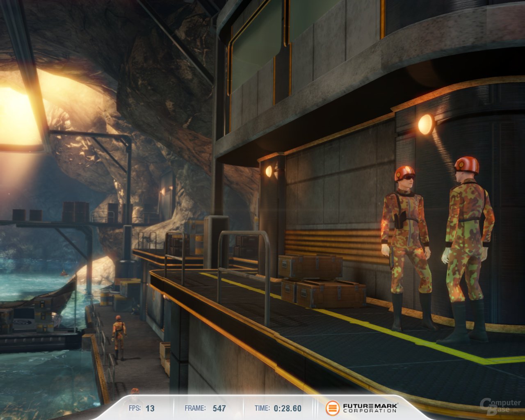Click the frame count 547

click(219, 409)
